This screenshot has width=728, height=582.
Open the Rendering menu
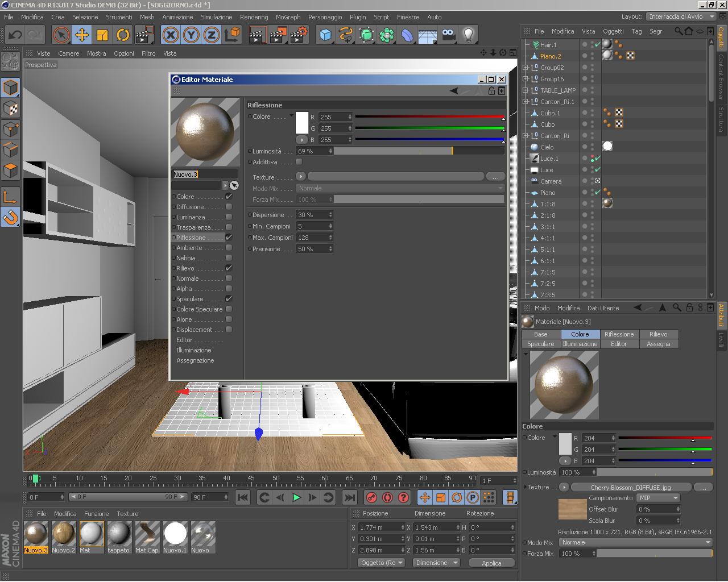[x=254, y=17]
